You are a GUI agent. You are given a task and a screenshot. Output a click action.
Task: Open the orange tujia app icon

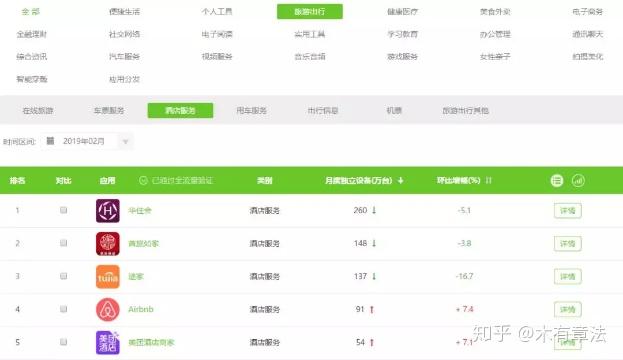coord(108,277)
